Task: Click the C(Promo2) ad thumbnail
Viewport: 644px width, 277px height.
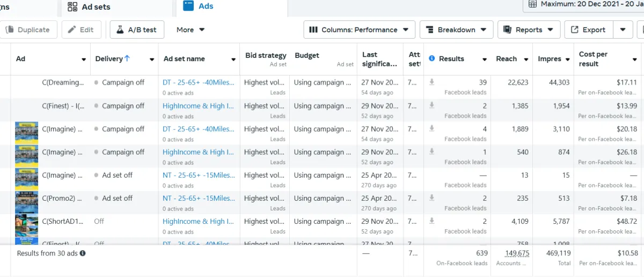Action: (x=26, y=202)
